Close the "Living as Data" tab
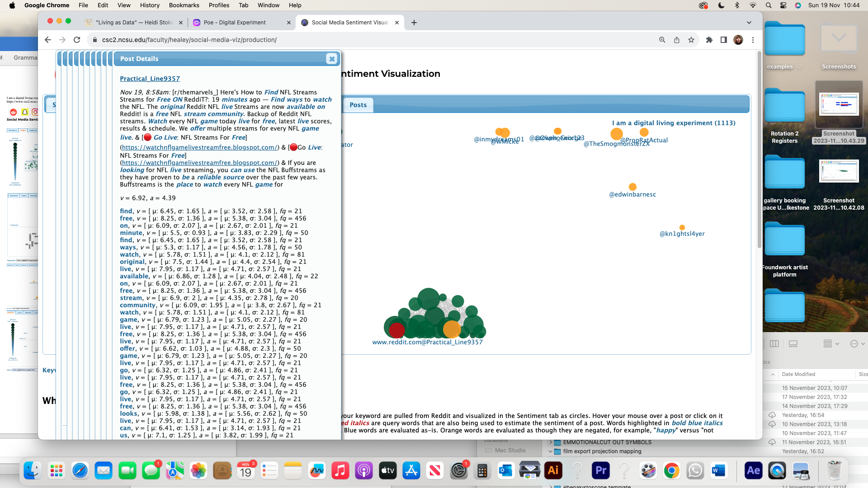Image resolution: width=868 pixels, height=488 pixels. 181,23
